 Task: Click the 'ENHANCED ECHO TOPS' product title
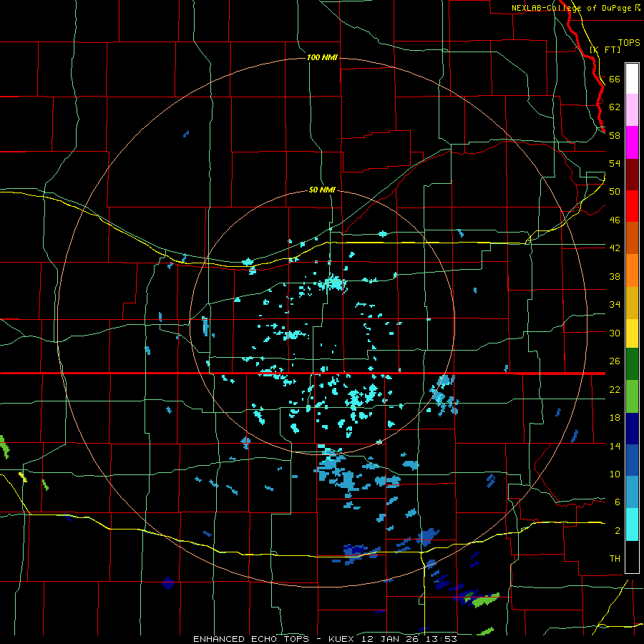tap(251, 639)
